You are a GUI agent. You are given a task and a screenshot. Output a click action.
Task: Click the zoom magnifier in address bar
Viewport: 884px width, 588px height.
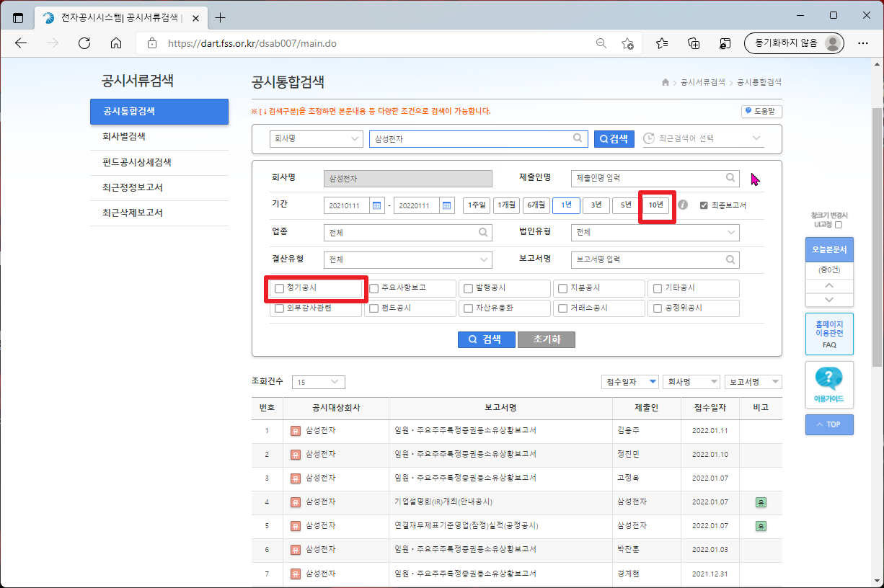pyautogui.click(x=601, y=43)
